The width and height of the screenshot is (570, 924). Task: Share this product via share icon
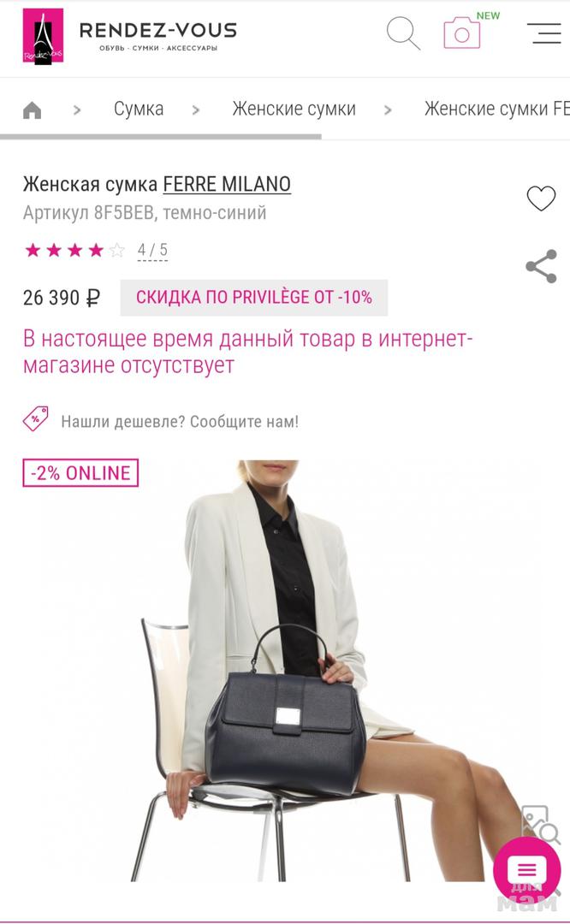click(541, 266)
